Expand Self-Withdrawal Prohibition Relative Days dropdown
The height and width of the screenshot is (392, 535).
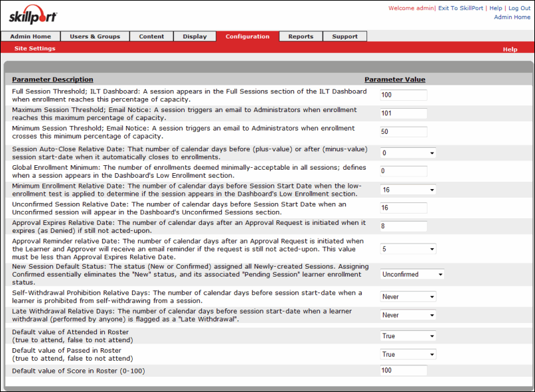click(408, 296)
